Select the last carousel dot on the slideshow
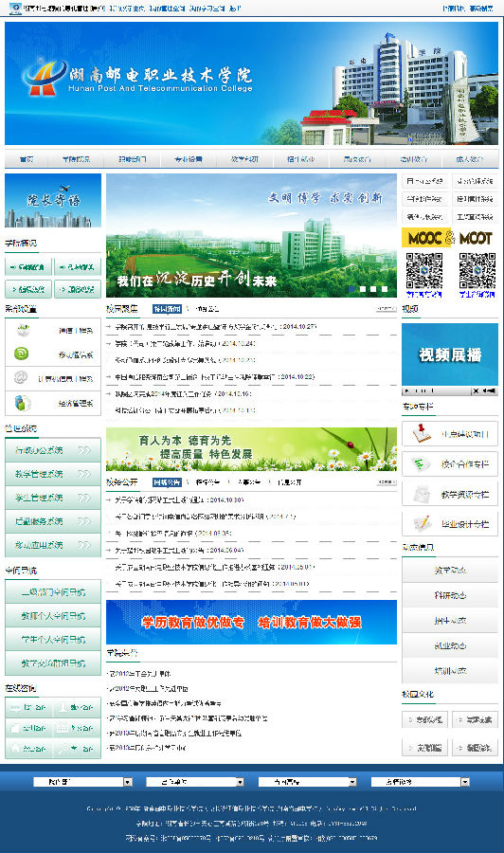Viewport: 504px width, 853px height. (x=385, y=289)
